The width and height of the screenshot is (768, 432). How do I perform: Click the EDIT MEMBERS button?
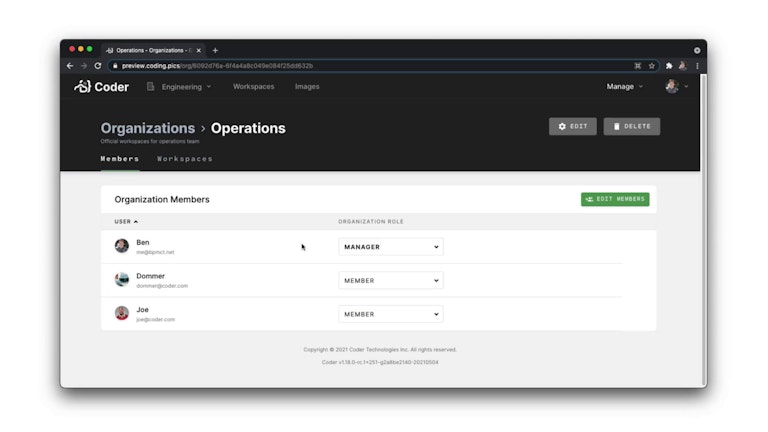[x=615, y=199]
